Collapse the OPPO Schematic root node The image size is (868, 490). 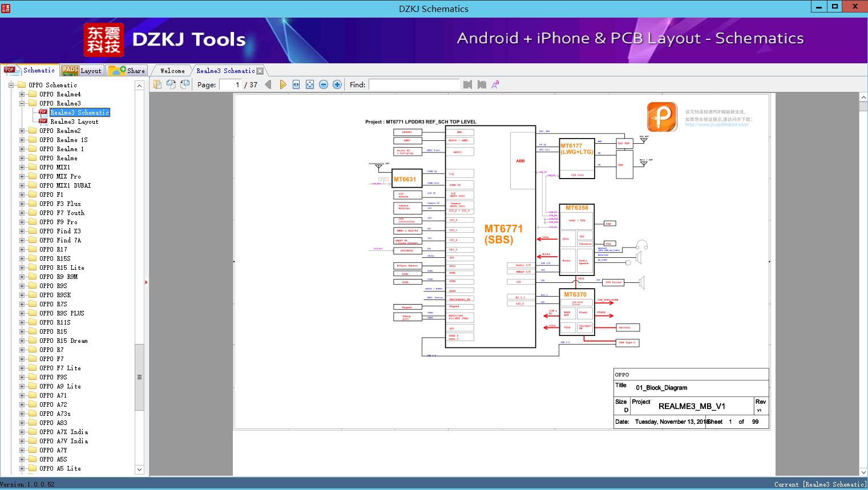pos(11,85)
